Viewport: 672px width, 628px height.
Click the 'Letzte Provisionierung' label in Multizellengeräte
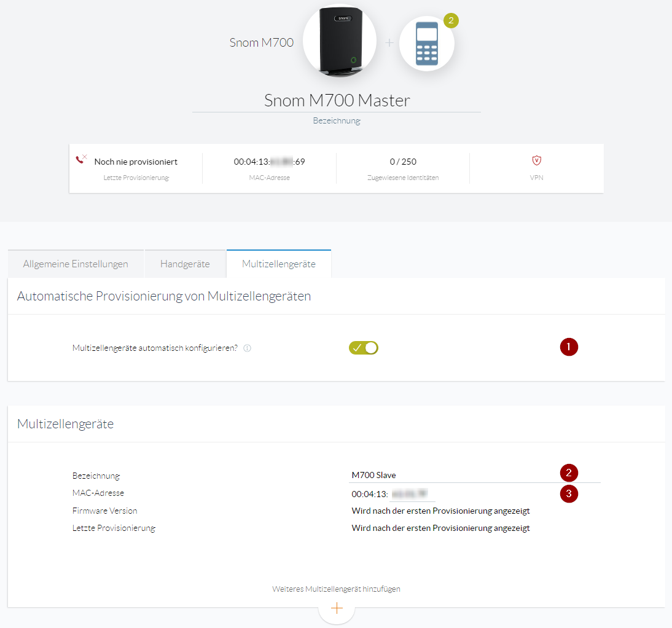[x=114, y=528]
